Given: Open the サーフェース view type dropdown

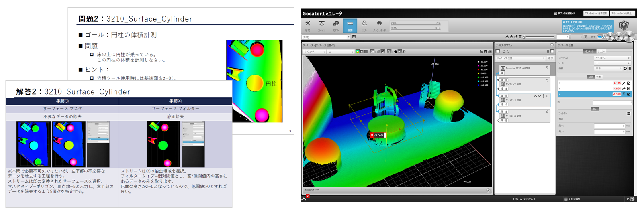Looking at the screenshot, I should 315,51.
